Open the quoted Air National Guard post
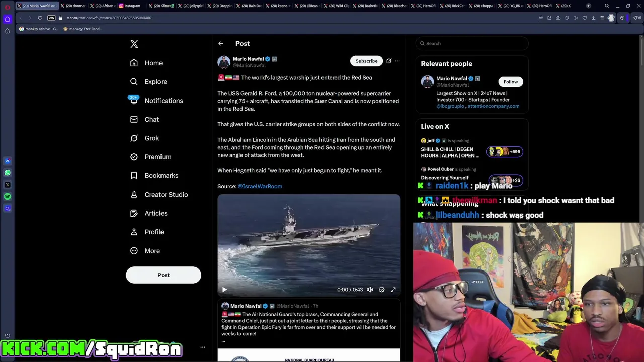The width and height of the screenshot is (644, 362). (309, 331)
